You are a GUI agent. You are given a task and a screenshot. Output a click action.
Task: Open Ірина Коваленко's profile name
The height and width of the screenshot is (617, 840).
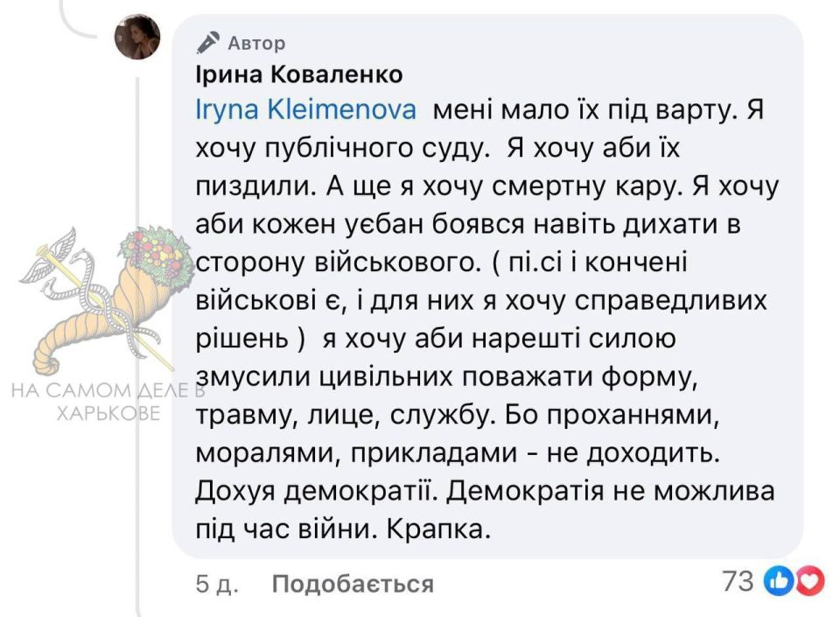[299, 74]
